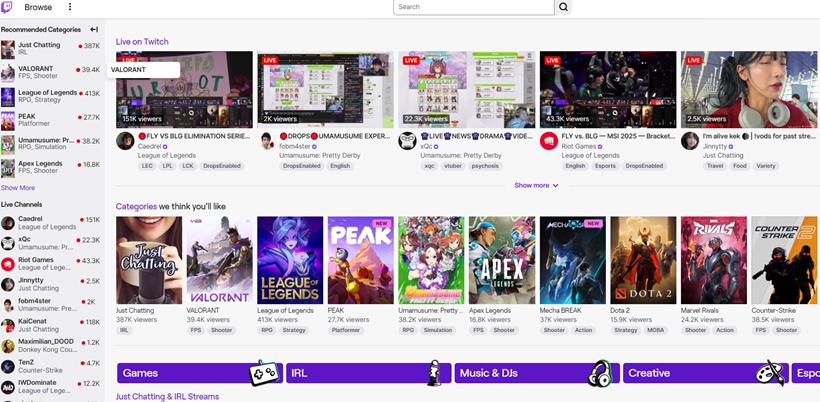
Task: Expand categories with sidebar Show More
Action: tap(18, 187)
